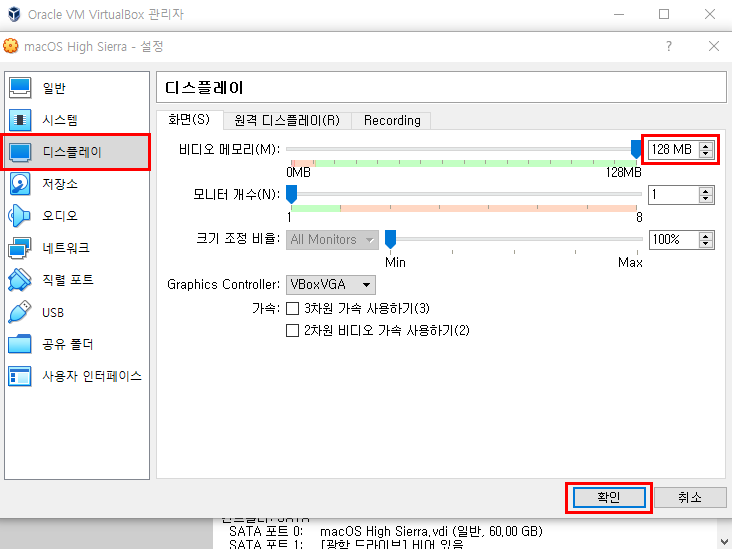Image resolution: width=732 pixels, height=549 pixels.
Task: Click the monitor count field showing 1
Action: 674,194
